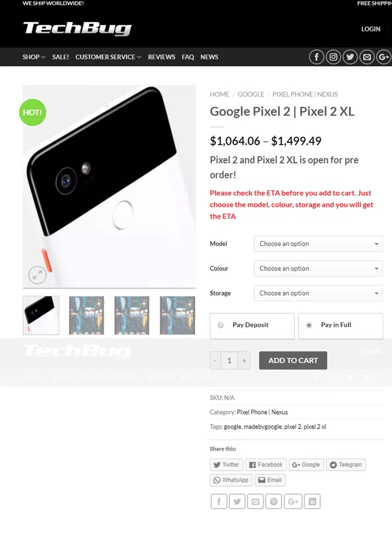Go to the REVIEWS menu item
Screen dimensions: 392x538
tap(162, 57)
